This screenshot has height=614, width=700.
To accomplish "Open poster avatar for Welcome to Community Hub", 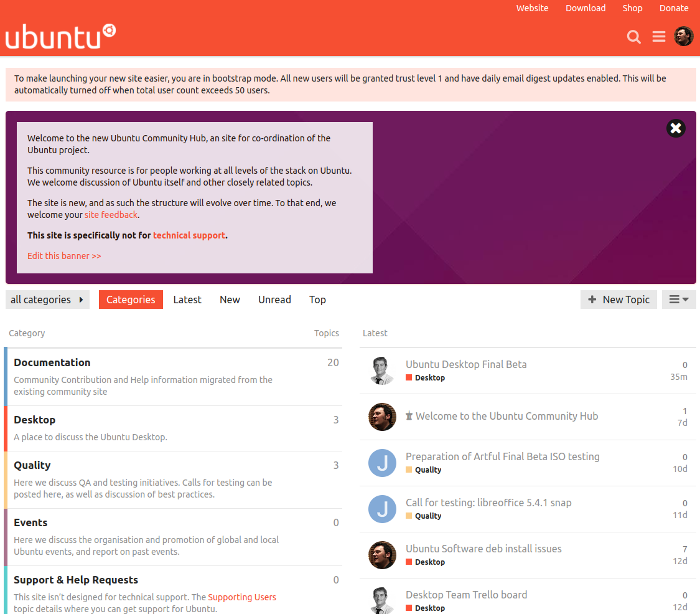I will (382, 417).
